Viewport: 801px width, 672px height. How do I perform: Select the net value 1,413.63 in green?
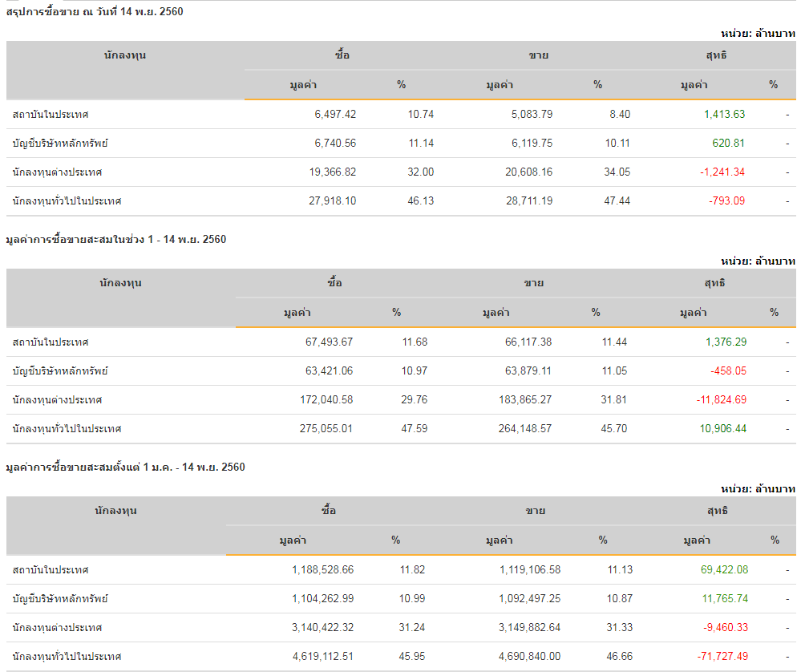pyautogui.click(x=724, y=115)
